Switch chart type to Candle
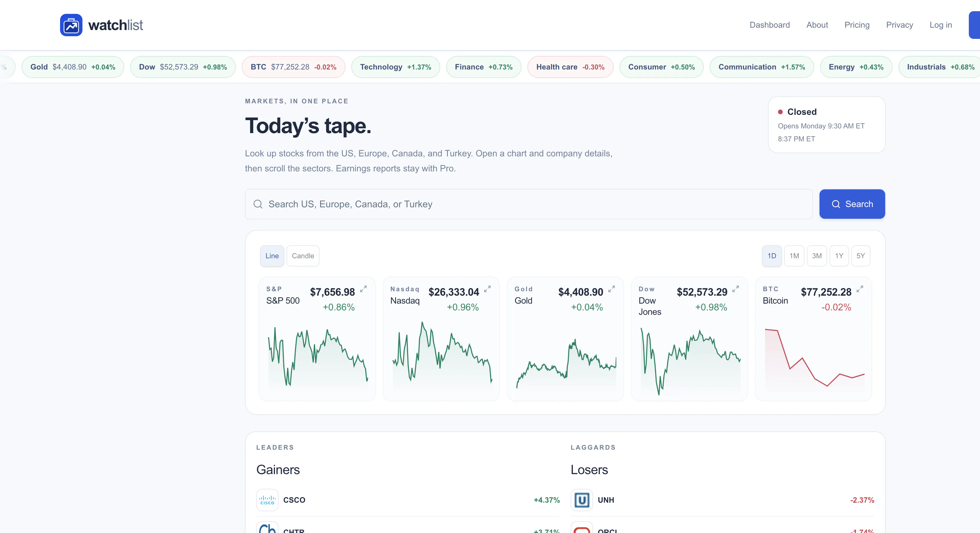The image size is (980, 533). 303,256
